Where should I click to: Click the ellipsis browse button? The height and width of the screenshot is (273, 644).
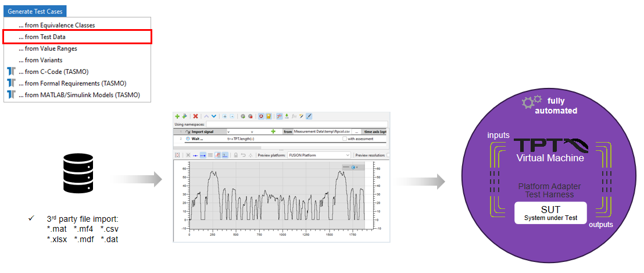pos(356,132)
